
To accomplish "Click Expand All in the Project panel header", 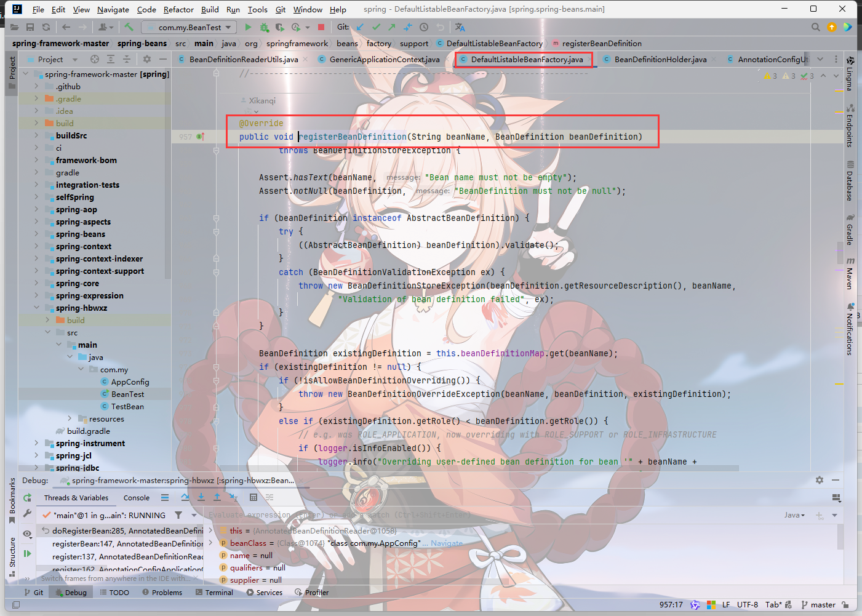I will [x=111, y=59].
